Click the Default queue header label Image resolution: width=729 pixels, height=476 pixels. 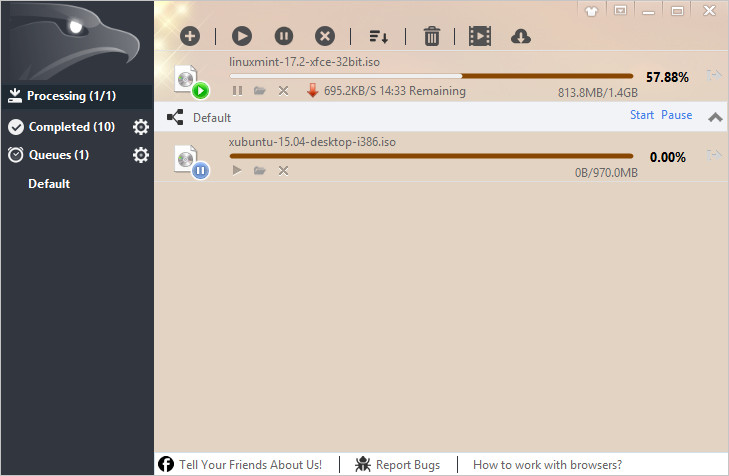tap(212, 118)
